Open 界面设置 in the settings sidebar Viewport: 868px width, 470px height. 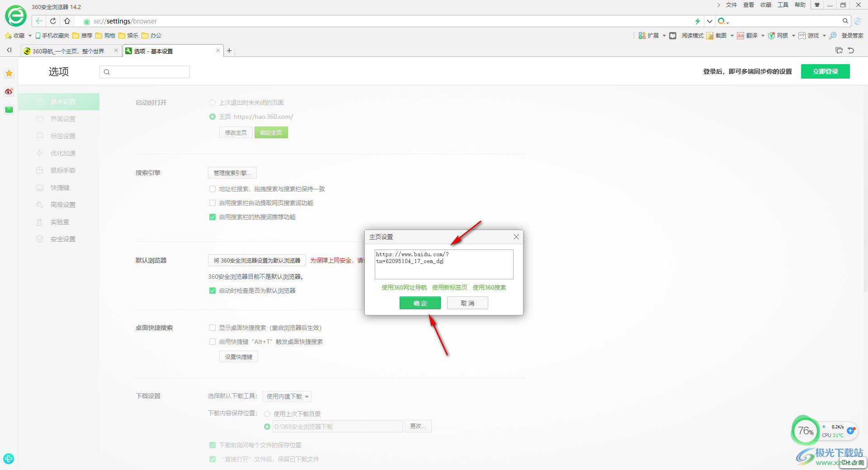tap(59, 119)
